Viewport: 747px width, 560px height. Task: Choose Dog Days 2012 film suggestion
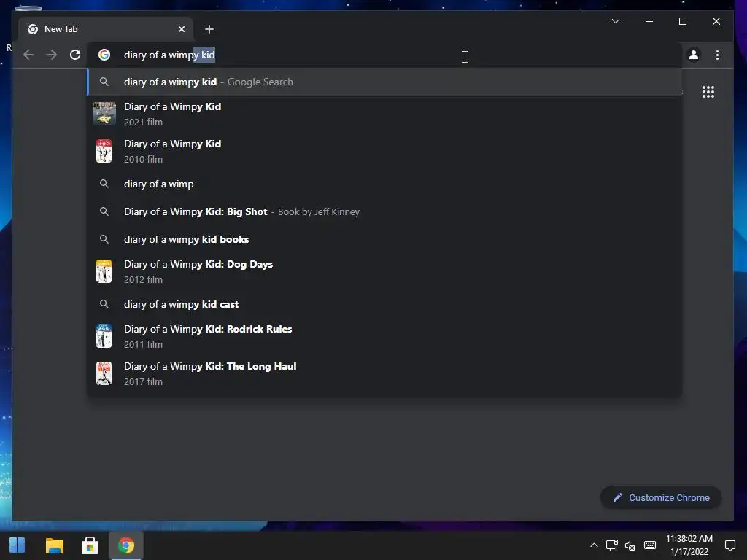coord(384,271)
